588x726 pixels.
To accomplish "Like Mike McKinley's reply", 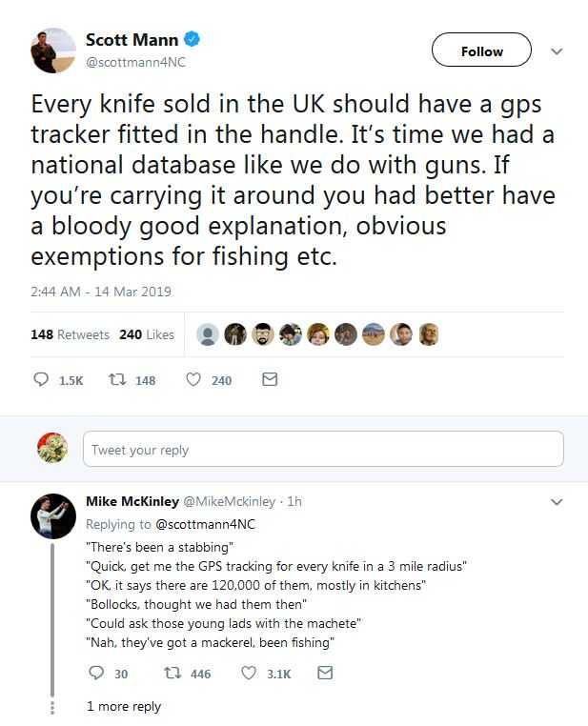I will pyautogui.click(x=251, y=674).
